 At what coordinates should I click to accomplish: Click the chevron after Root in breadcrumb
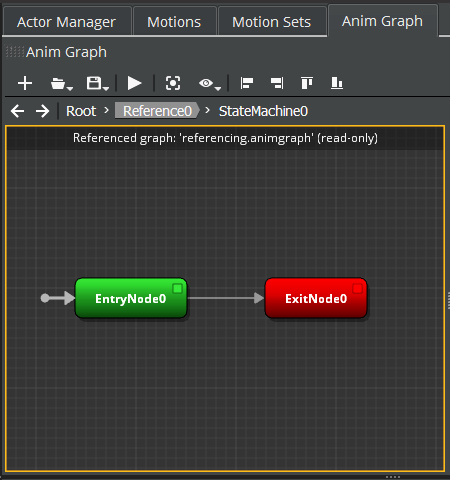pyautogui.click(x=106, y=110)
